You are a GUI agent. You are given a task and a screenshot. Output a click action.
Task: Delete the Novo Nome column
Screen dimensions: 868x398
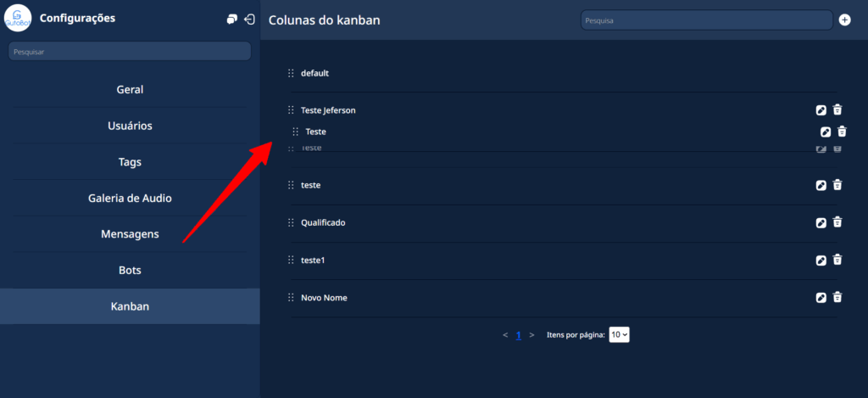(x=837, y=297)
